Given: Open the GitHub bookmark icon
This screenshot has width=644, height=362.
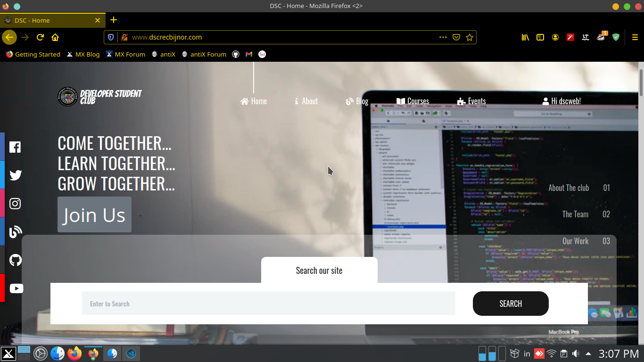Looking at the screenshot, I should click(x=236, y=54).
